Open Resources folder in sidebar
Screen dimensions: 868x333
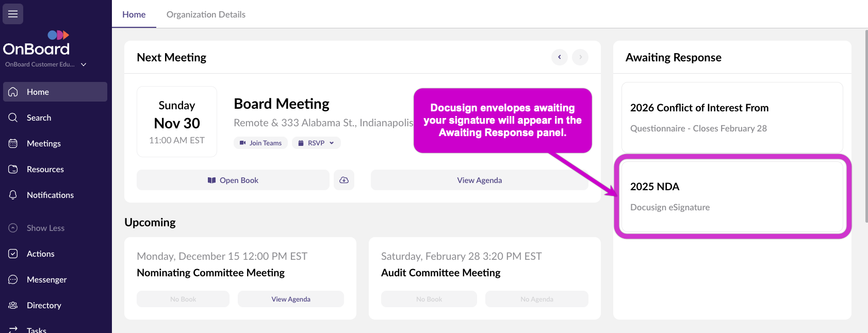click(x=13, y=169)
